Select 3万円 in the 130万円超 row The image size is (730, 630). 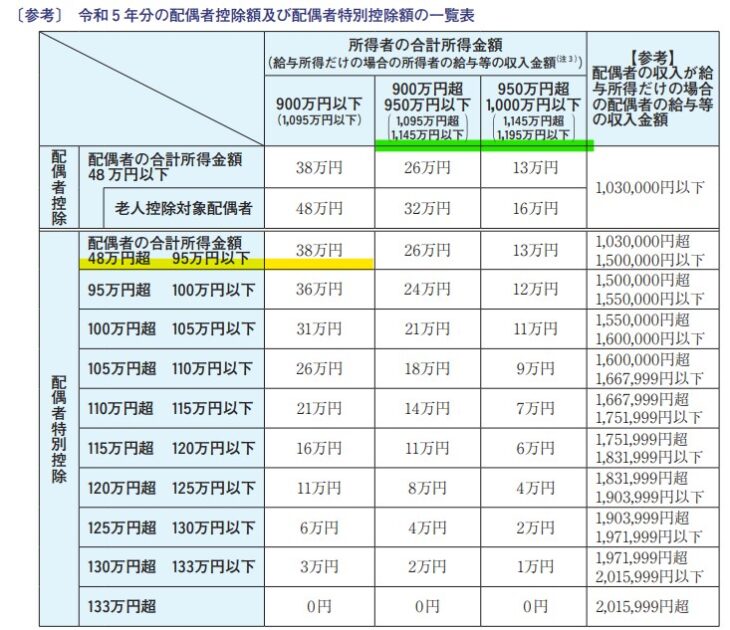(319, 567)
